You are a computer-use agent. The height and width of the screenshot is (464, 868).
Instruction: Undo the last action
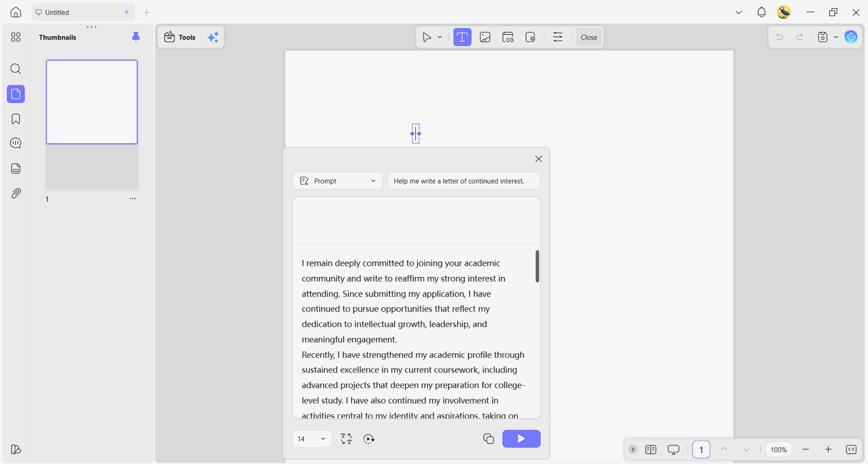[779, 37]
